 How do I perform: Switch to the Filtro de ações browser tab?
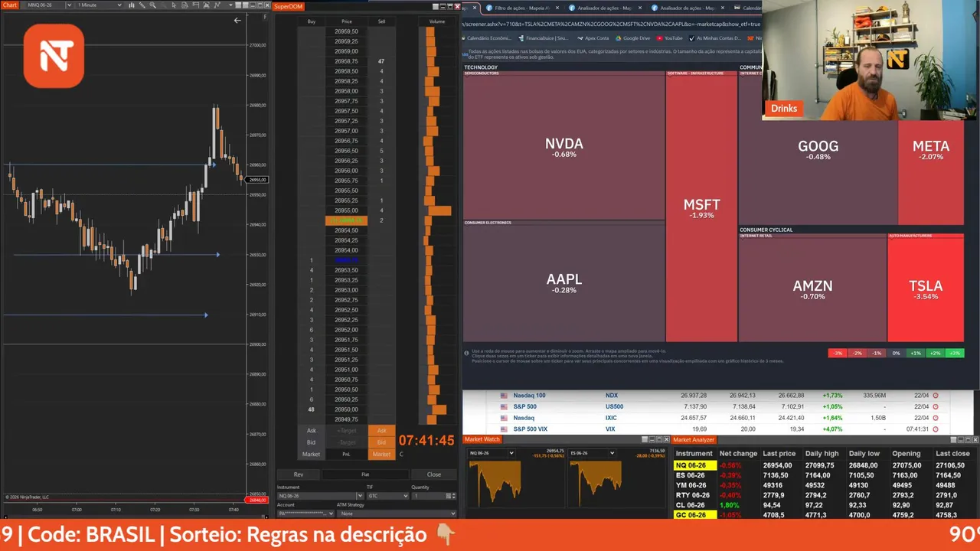[520, 8]
